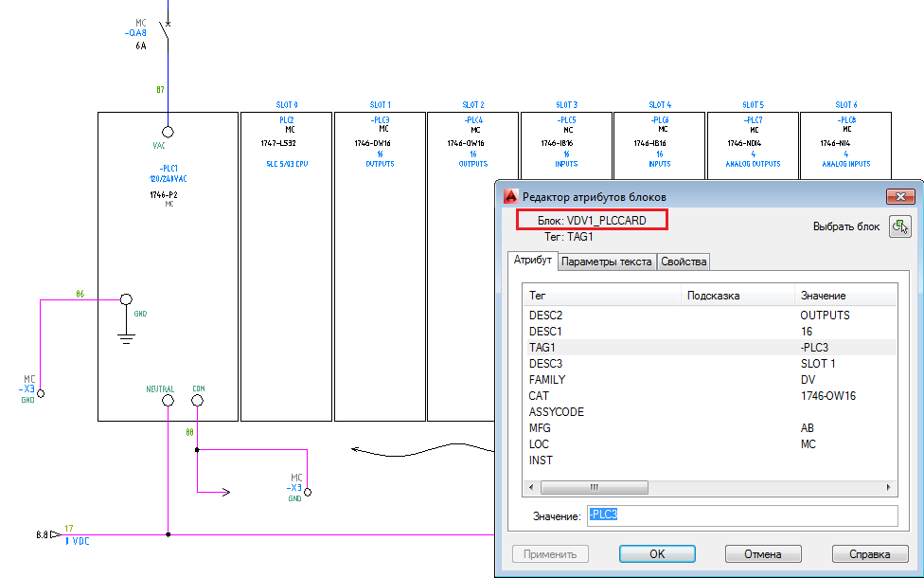Click the 1746-OW16 value in the CAT row

coord(828,396)
